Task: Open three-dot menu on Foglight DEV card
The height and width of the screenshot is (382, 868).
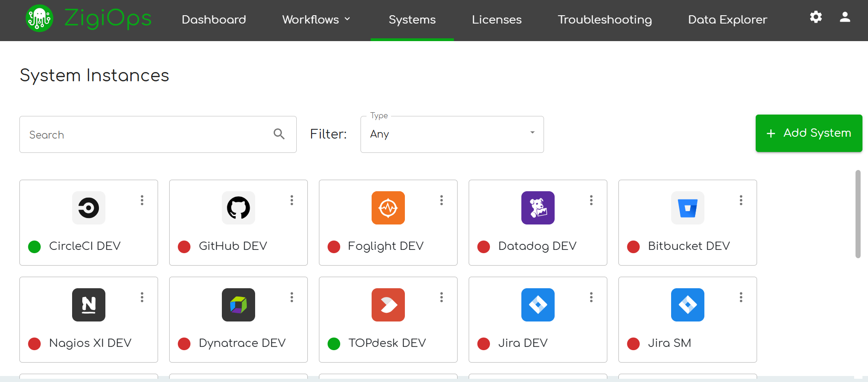Action: [441, 200]
